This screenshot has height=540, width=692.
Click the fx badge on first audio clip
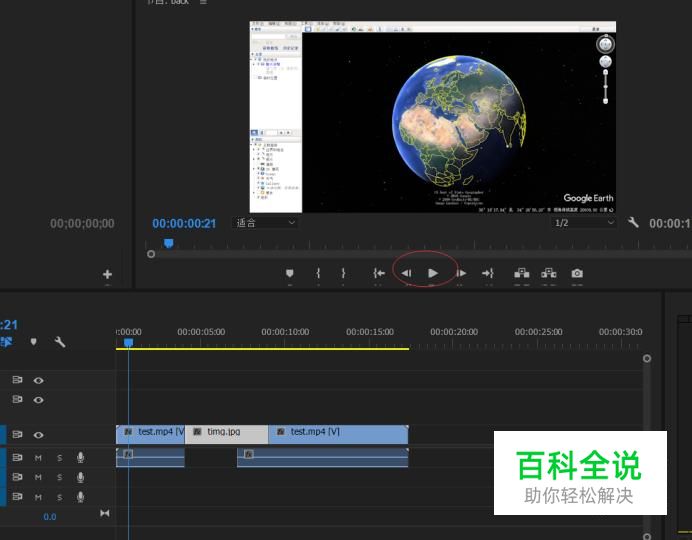(x=128, y=454)
